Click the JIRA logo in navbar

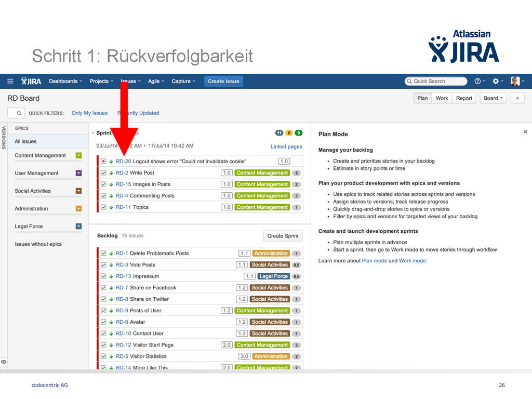point(31,81)
